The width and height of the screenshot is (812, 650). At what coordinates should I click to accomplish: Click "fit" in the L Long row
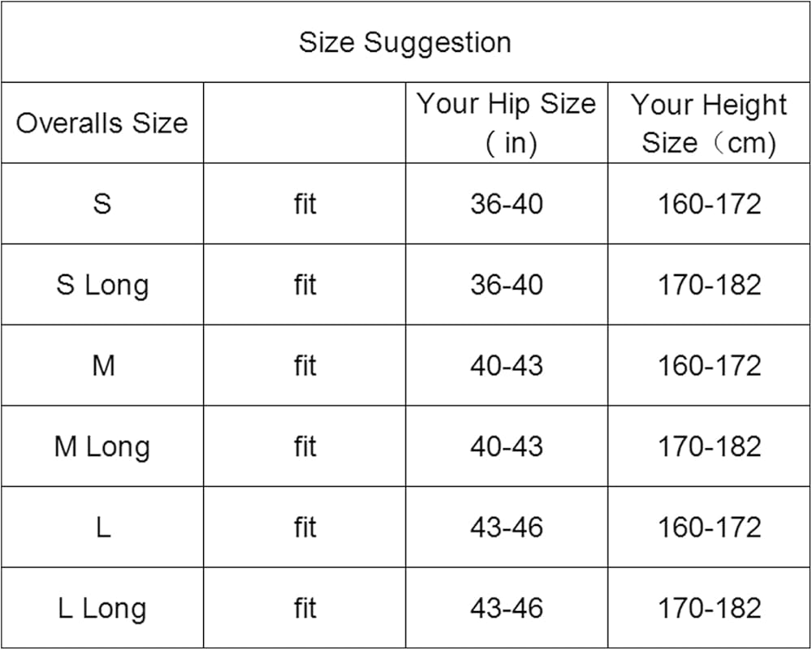pos(304,609)
